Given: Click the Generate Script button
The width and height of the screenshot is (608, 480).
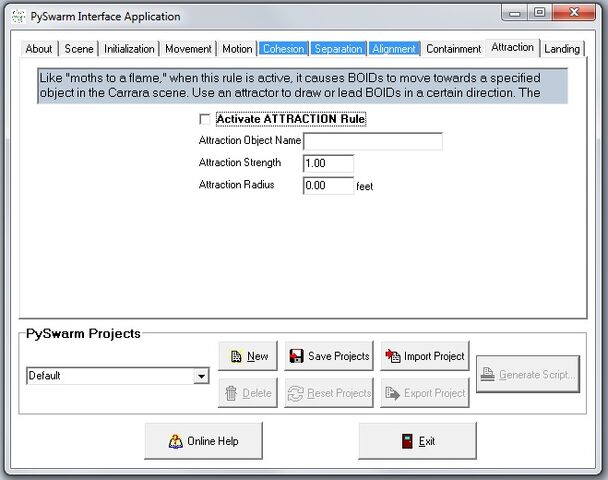Looking at the screenshot, I should click(528, 374).
